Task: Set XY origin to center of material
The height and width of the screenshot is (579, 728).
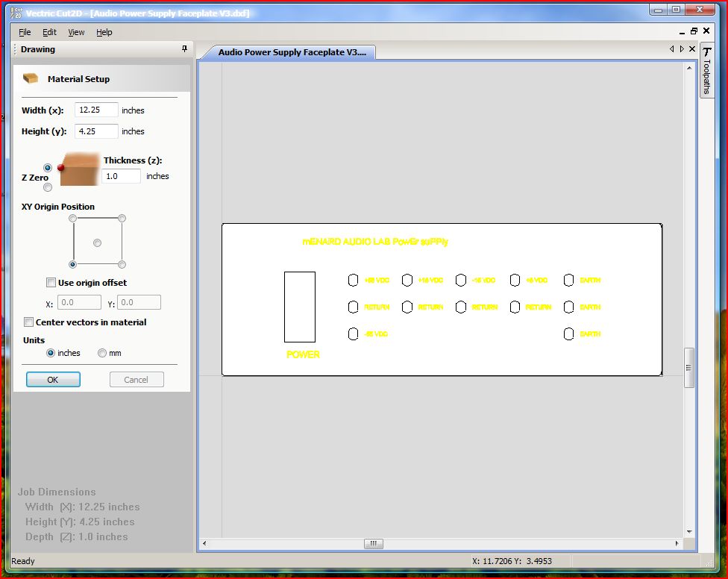Action: click(x=98, y=241)
